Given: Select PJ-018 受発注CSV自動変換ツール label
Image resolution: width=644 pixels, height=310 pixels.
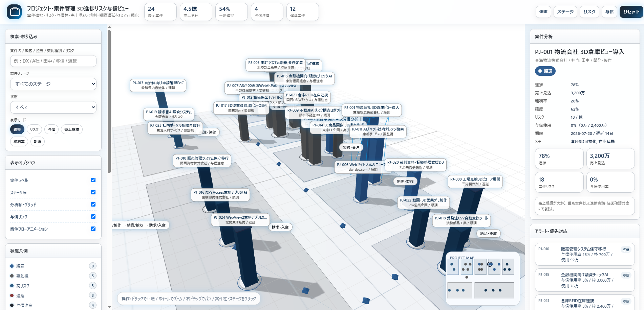Looking at the screenshot, I should click(x=461, y=220).
